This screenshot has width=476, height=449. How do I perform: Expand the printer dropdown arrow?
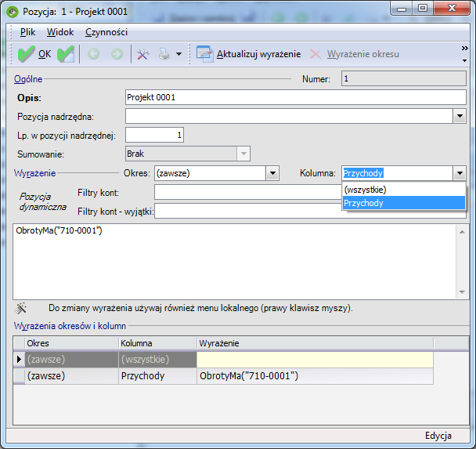(178, 54)
